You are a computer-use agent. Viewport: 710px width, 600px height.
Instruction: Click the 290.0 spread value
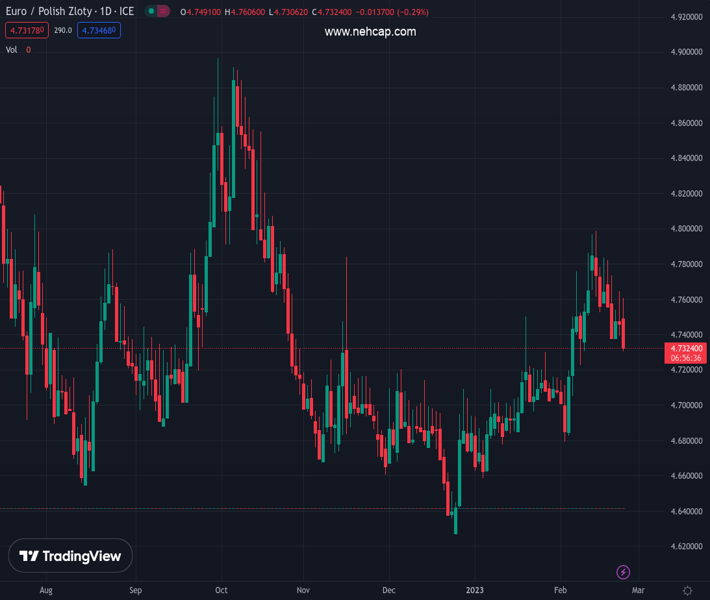pyautogui.click(x=63, y=31)
